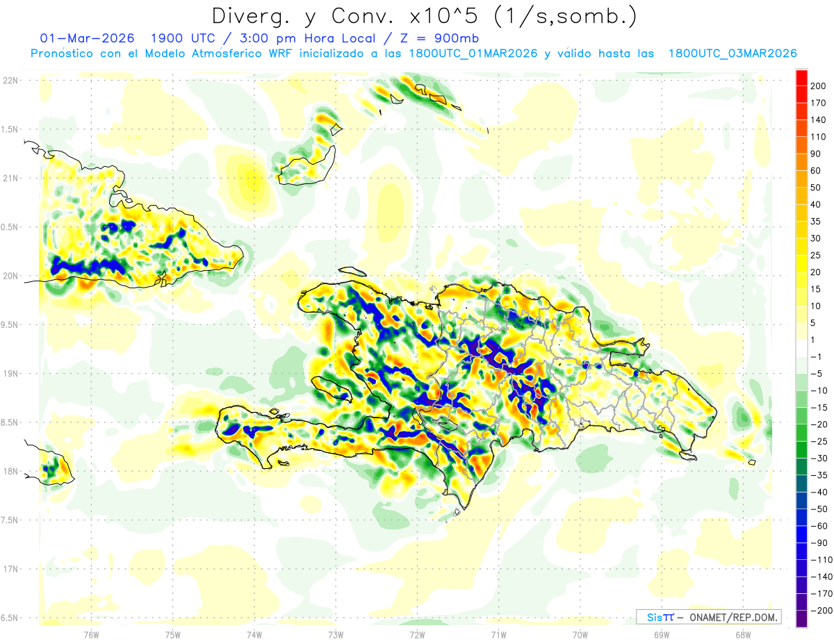The height and width of the screenshot is (644, 834).
Task: Click the '71W' longitude label
Action: pos(498,634)
